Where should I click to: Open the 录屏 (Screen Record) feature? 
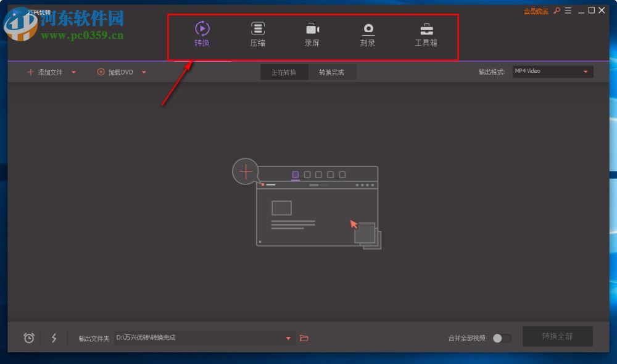coord(312,36)
